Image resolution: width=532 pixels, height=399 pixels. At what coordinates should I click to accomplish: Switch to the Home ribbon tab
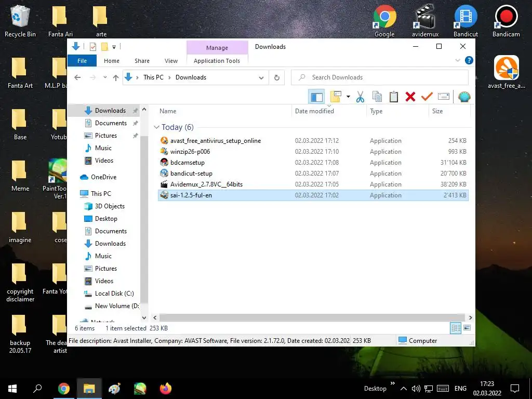112,61
